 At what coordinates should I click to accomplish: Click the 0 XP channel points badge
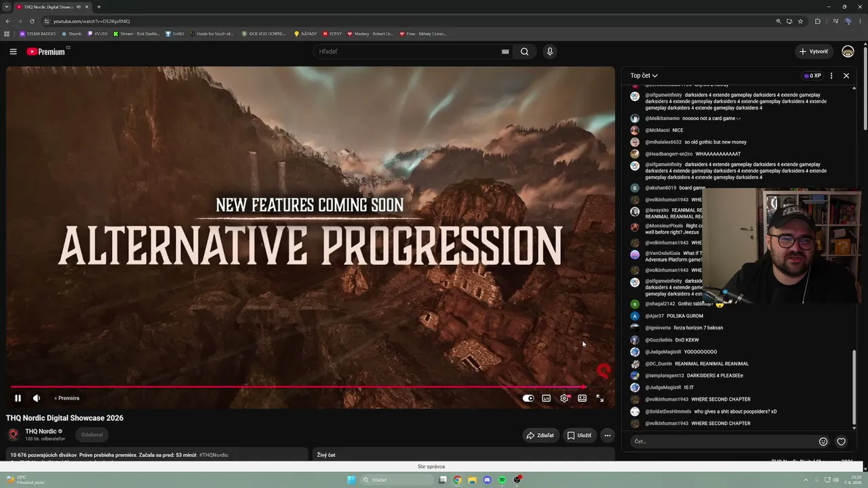[x=812, y=76]
